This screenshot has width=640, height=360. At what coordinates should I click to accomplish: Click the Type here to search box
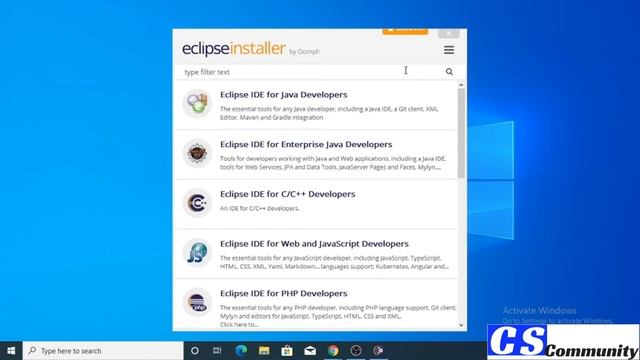point(103,351)
